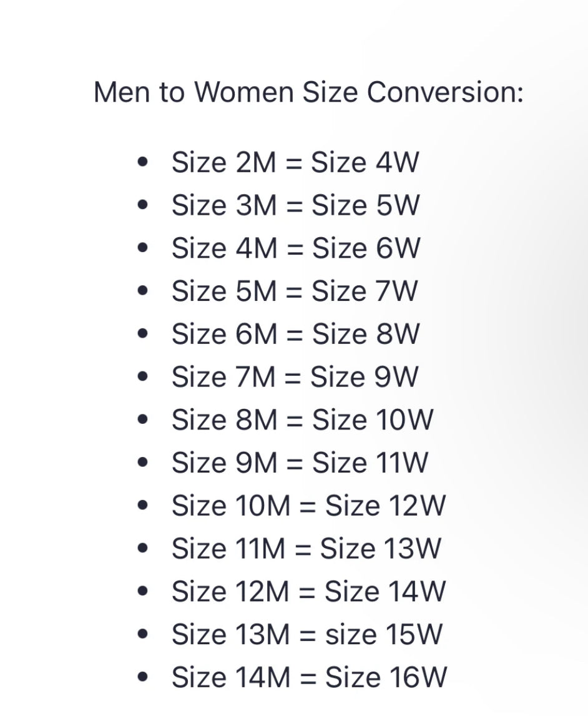Select the Size 14M = Size 16W line

click(x=309, y=677)
